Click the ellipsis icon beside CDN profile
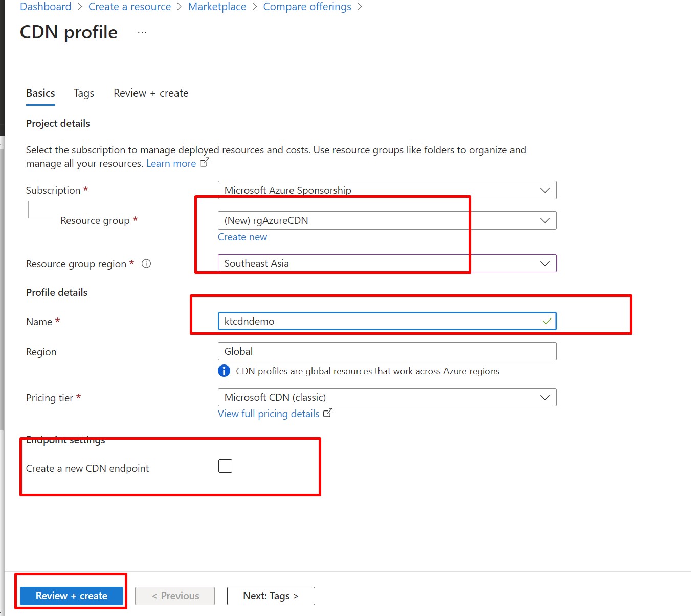 tap(142, 32)
